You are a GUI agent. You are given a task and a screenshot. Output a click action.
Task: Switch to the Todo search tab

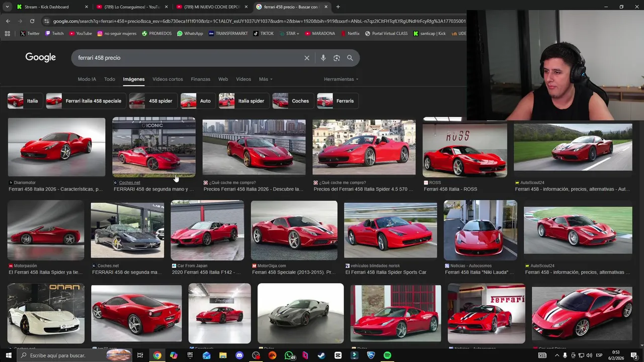pyautogui.click(x=109, y=79)
